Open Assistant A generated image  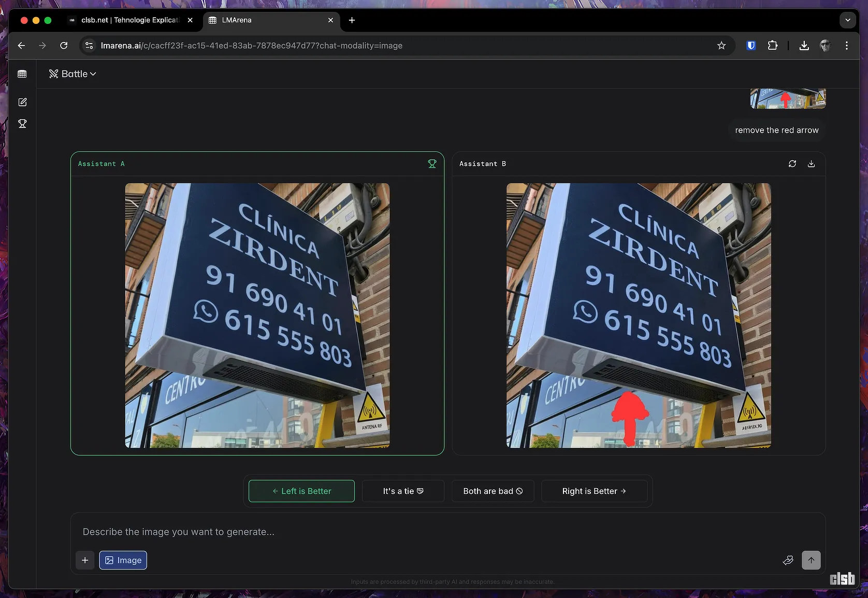[257, 315]
